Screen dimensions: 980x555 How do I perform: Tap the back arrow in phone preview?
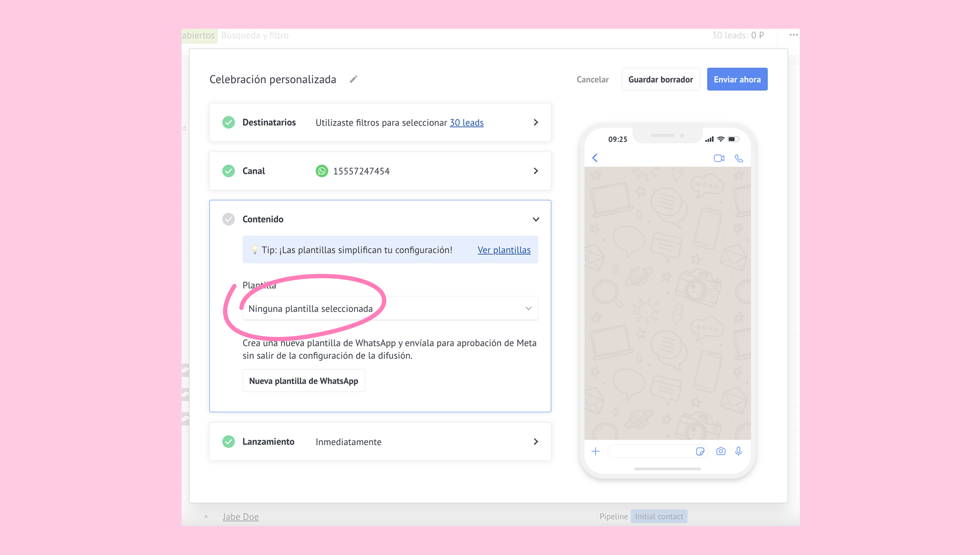pos(595,158)
